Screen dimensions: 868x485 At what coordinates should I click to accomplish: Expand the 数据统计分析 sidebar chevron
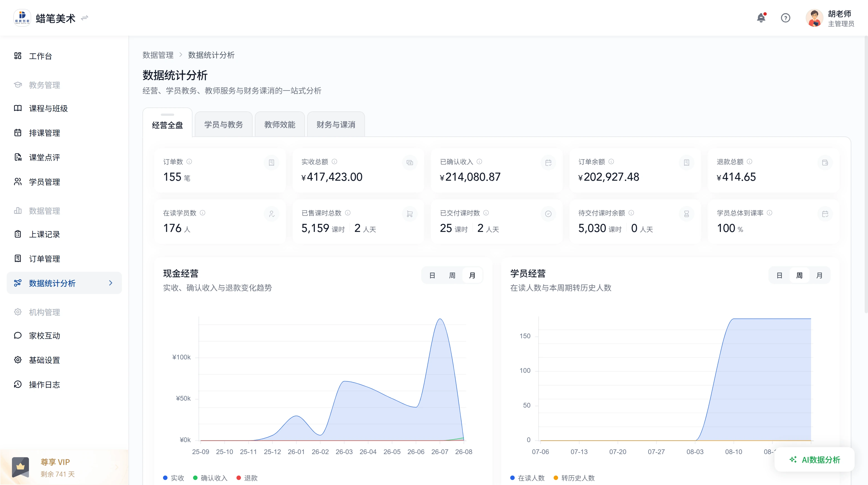[110, 283]
